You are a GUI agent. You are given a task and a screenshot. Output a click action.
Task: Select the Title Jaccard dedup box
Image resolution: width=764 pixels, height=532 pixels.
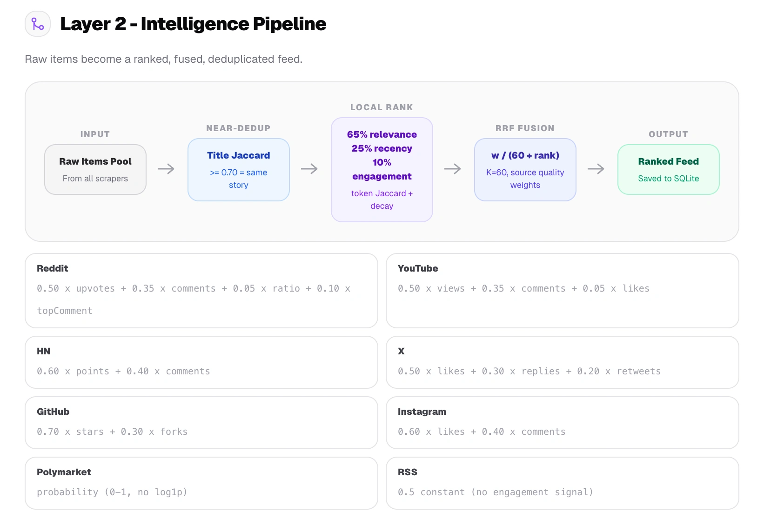tap(239, 170)
